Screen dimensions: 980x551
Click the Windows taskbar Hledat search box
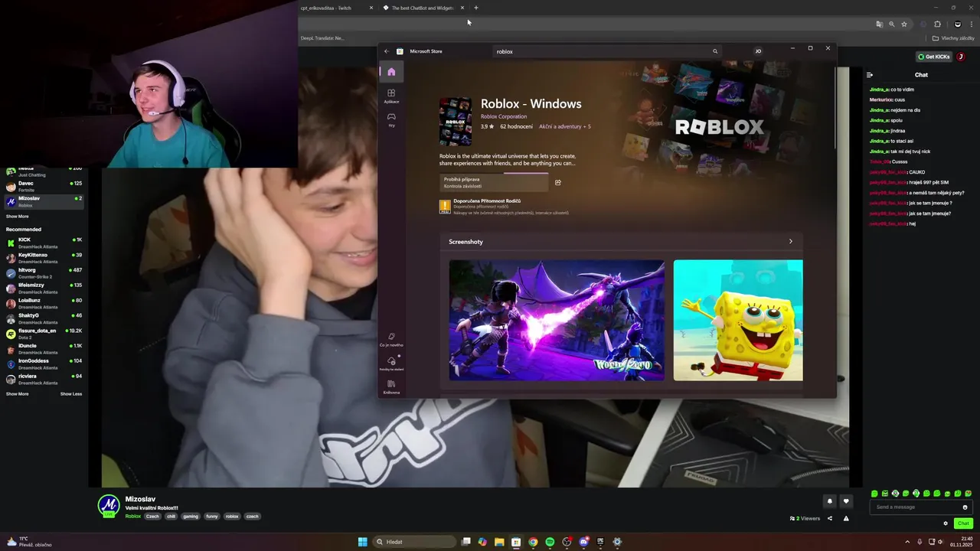click(x=414, y=542)
